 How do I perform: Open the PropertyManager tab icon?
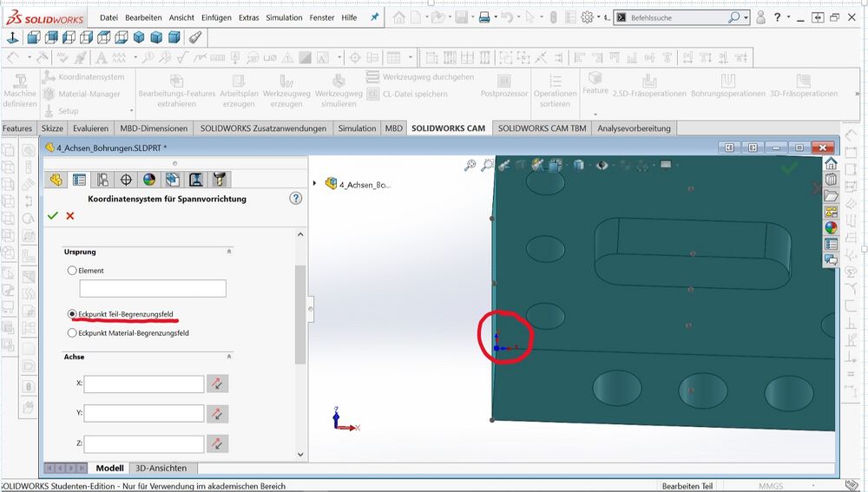pos(79,180)
